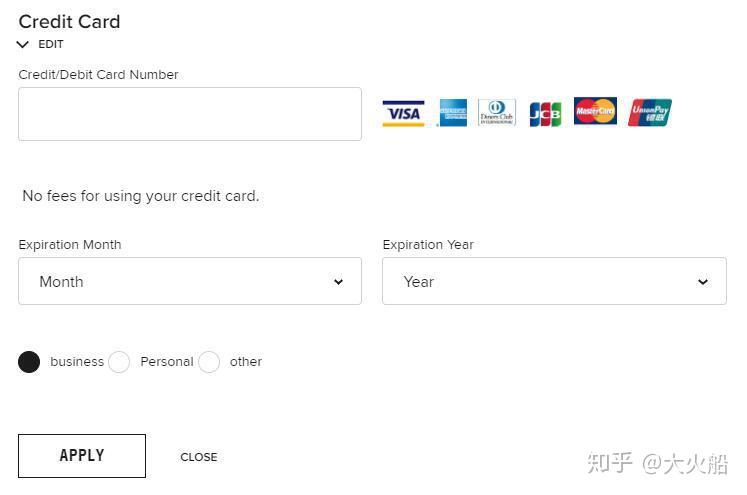Click the Year dropdown arrow

click(x=703, y=282)
